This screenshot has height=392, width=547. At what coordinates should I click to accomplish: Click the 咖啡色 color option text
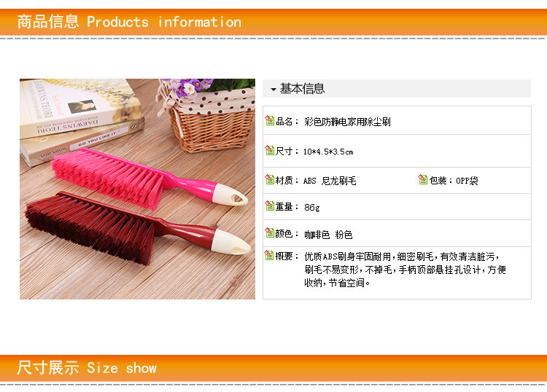coord(317,235)
